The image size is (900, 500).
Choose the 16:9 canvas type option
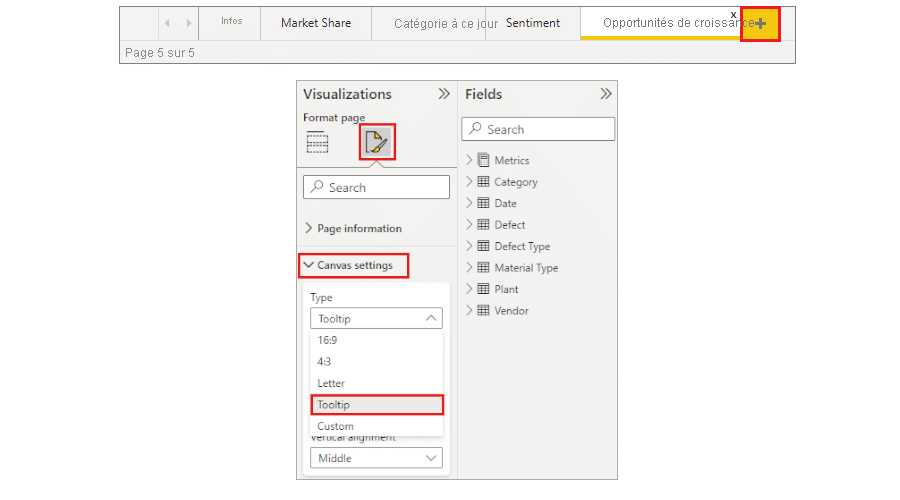(x=328, y=340)
